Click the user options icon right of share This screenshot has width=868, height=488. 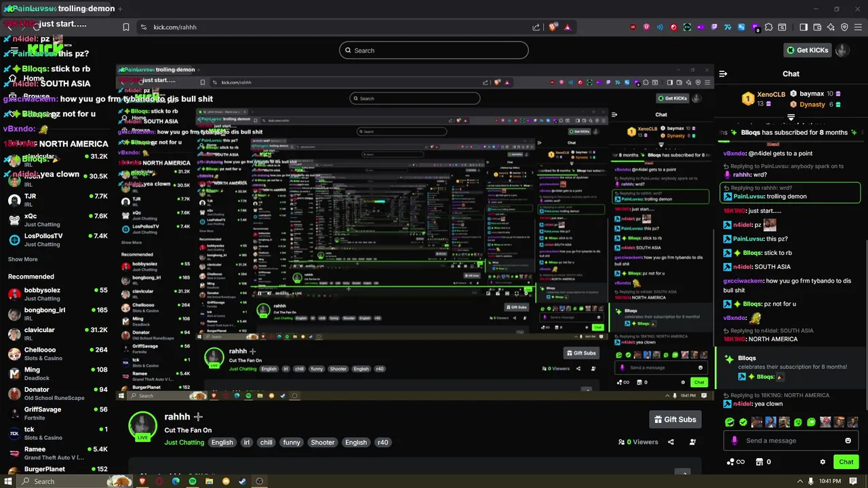click(x=692, y=442)
